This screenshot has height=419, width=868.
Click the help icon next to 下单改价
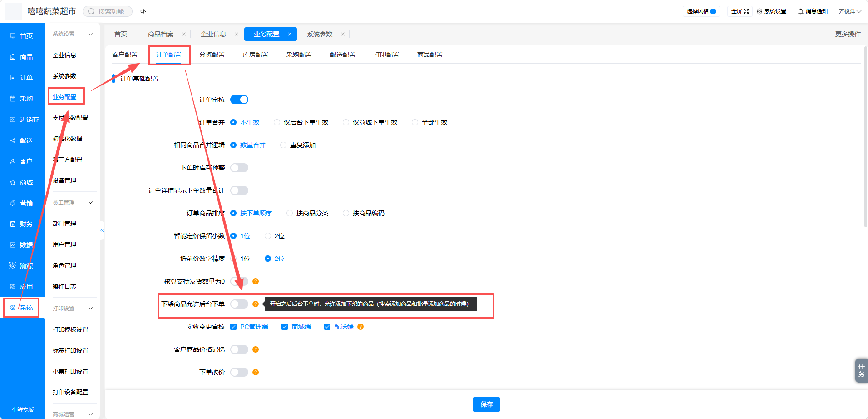(x=256, y=372)
